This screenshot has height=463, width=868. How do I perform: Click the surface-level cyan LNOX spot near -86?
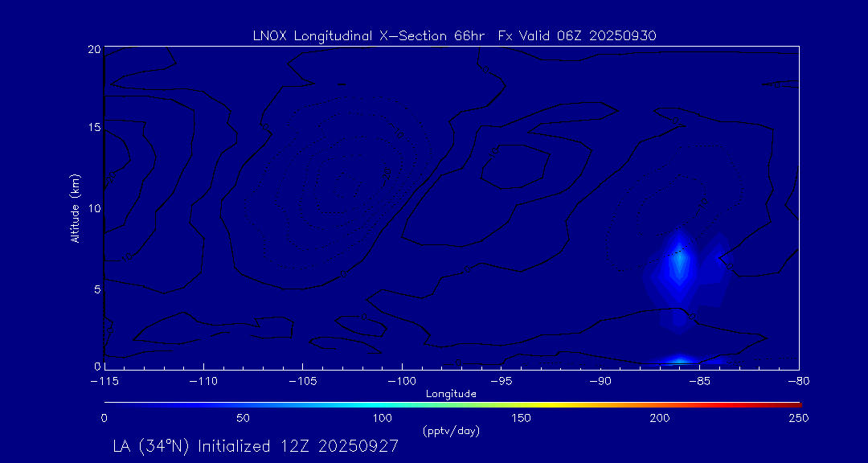[x=680, y=361]
